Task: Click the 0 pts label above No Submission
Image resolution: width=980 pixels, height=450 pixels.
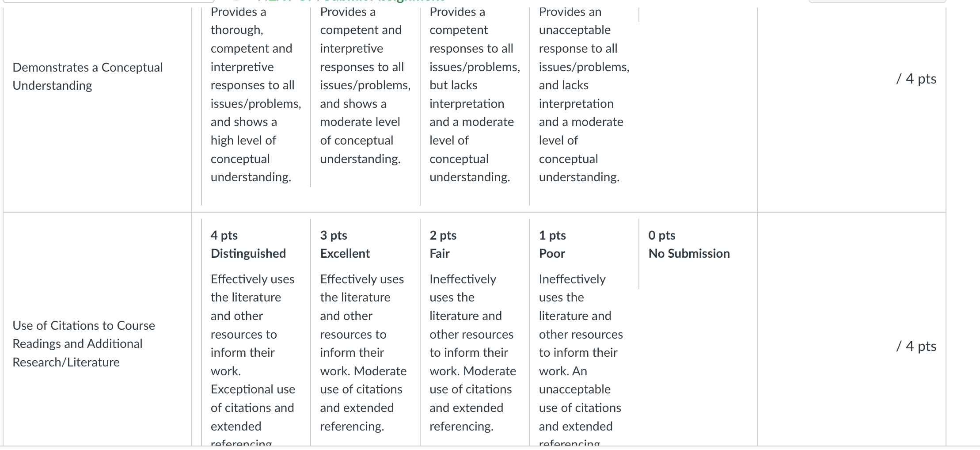Action: (x=661, y=235)
